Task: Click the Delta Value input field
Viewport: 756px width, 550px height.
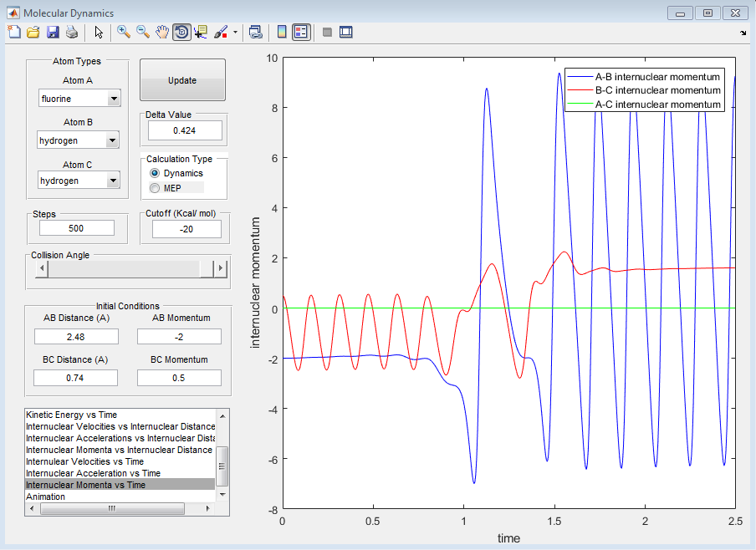Action: (x=185, y=130)
